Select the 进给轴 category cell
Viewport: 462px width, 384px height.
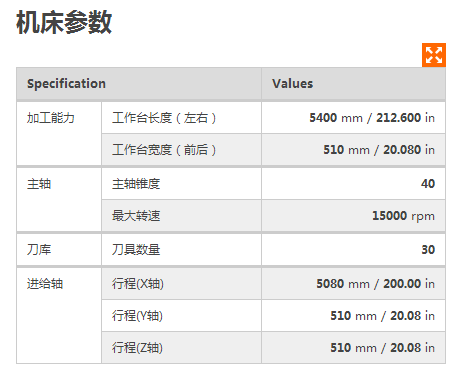(59, 316)
